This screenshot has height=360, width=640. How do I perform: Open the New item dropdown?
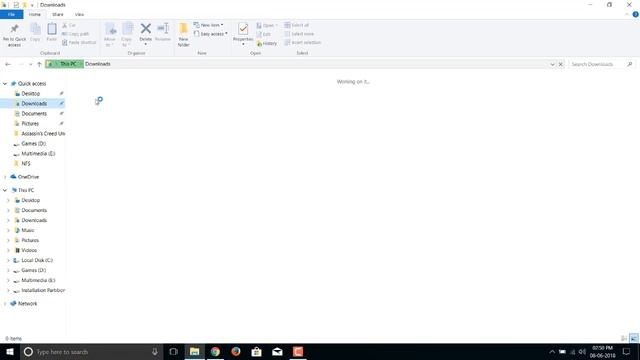click(x=209, y=25)
